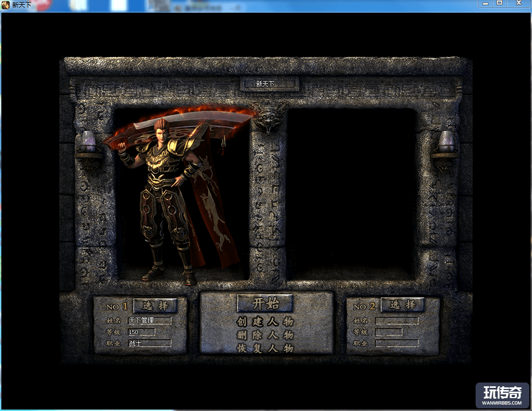Click the empty 等级 field in slot NO 2
This screenshot has width=532, height=411.
tap(389, 332)
